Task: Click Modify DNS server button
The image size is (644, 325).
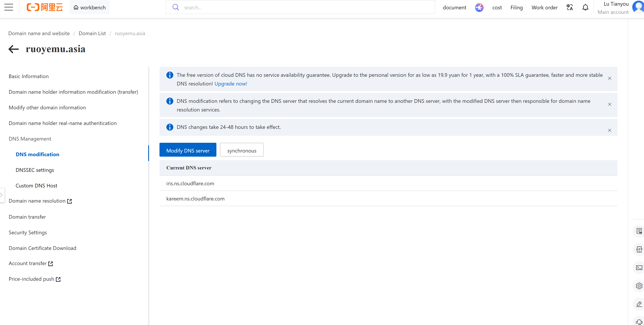Action: [x=188, y=150]
